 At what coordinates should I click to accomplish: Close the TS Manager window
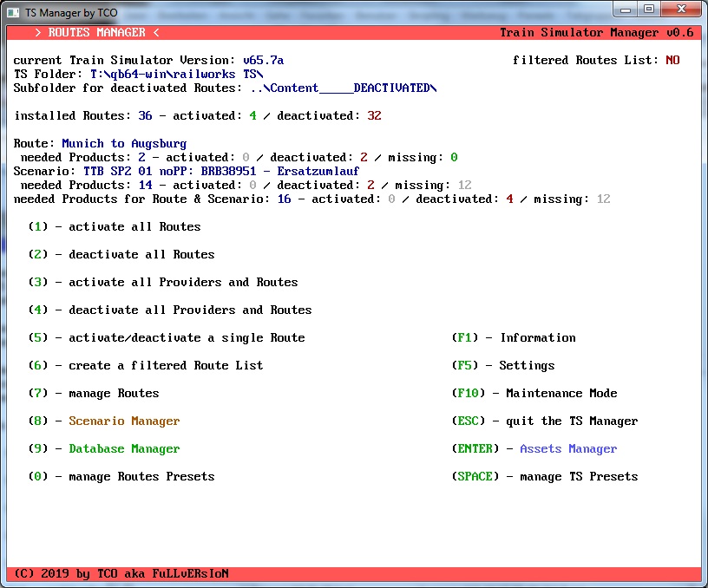681,10
